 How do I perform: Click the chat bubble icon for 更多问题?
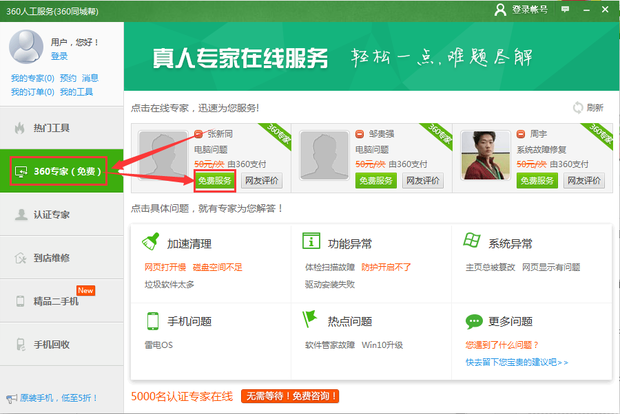[472, 321]
